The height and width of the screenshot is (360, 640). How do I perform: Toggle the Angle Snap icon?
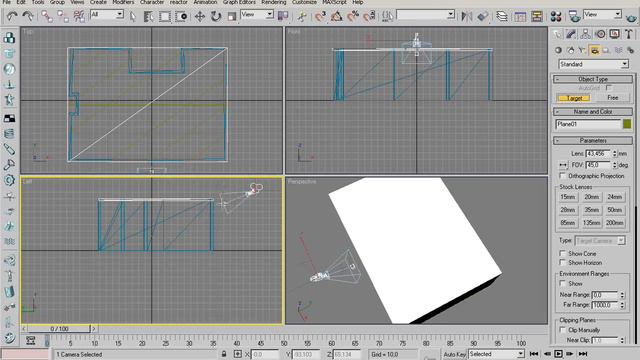click(x=336, y=16)
